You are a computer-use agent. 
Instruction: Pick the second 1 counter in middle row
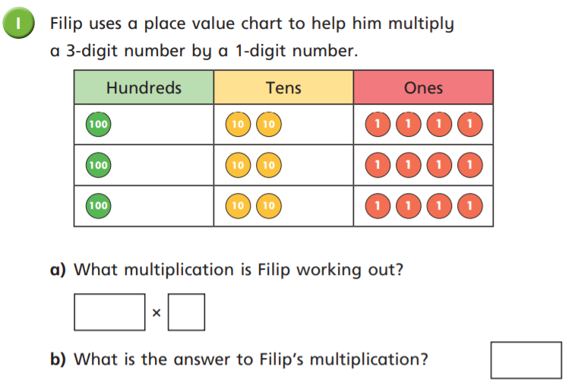pyautogui.click(x=409, y=164)
